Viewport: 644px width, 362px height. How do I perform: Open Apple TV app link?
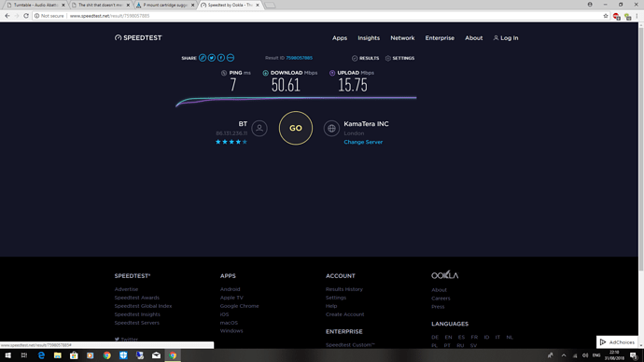pyautogui.click(x=231, y=298)
